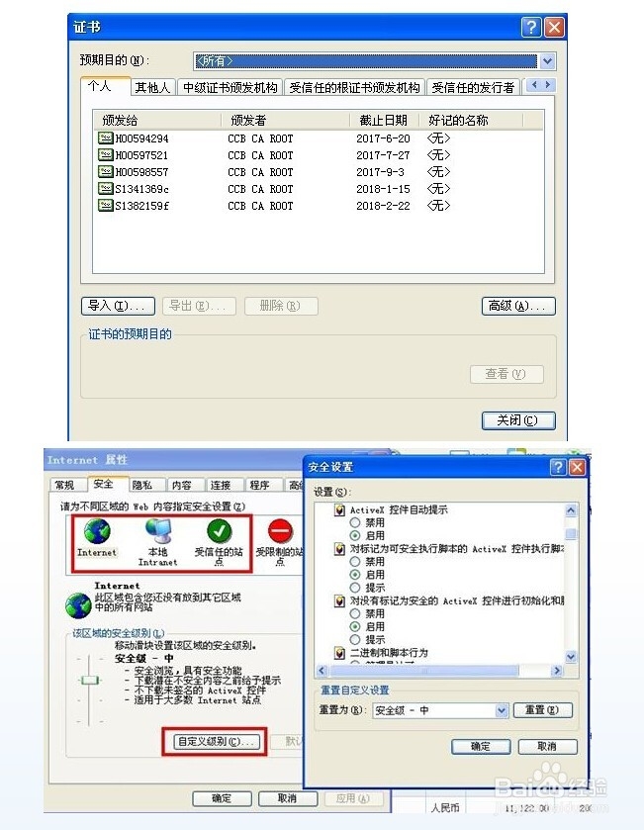
Task: Select 提示 under 对标记为可安全执行脚本的 ActiveX
Action: click(355, 588)
